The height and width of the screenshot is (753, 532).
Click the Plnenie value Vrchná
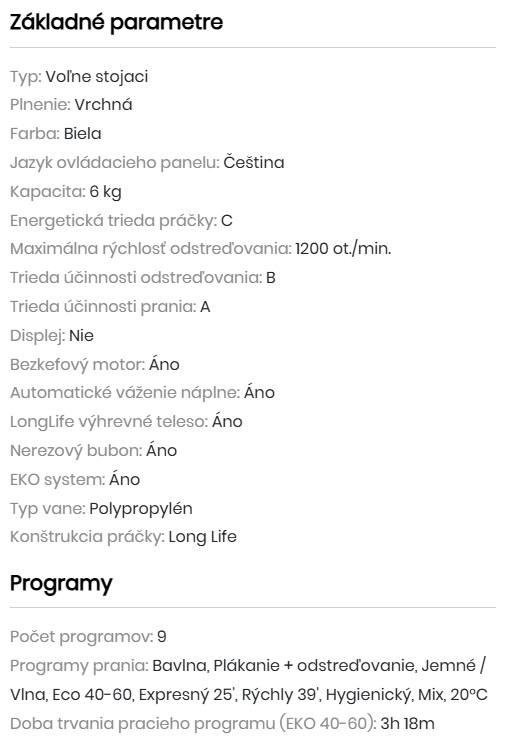103,105
